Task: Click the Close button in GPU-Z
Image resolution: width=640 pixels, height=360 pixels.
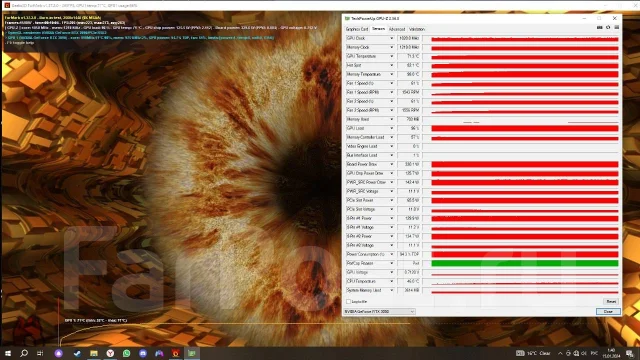Action: (608, 311)
